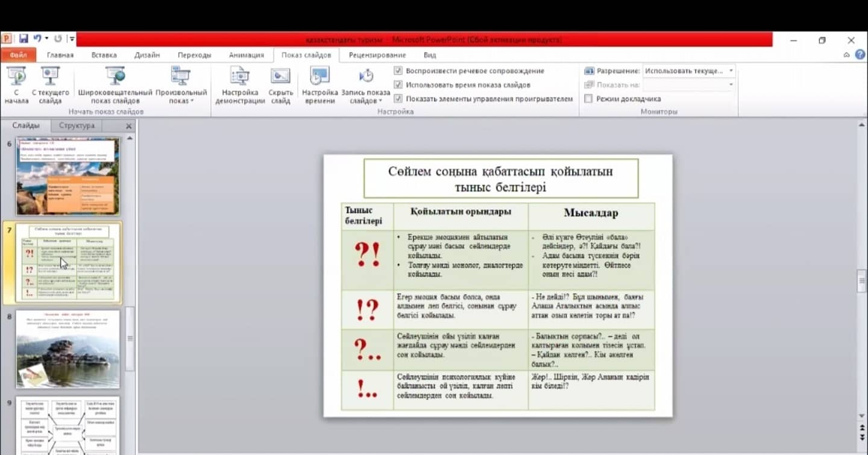The image size is (868, 455).
Task: Click the Файл button
Action: pos(18,55)
